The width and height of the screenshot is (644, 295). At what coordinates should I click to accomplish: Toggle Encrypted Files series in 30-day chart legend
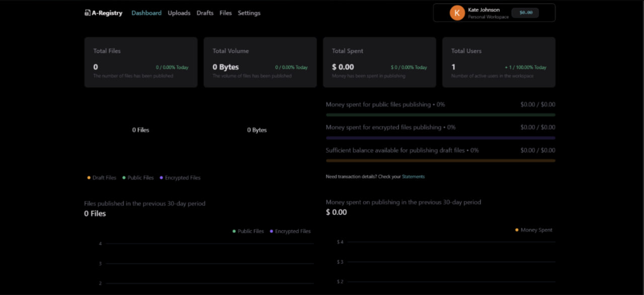(x=272, y=231)
